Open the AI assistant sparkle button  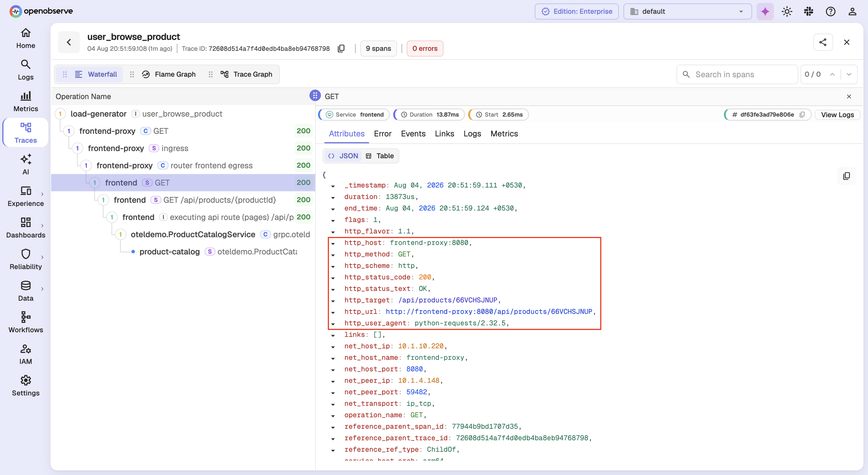[x=765, y=11]
